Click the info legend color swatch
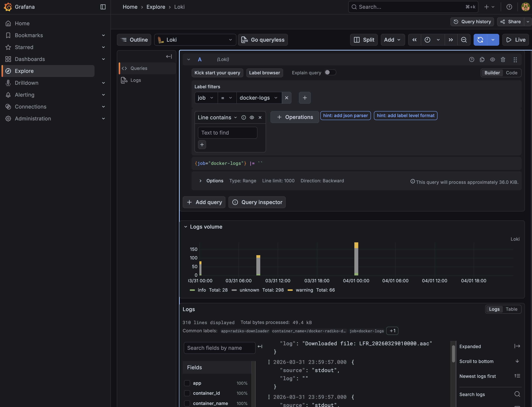This screenshot has width=532, height=407. point(192,290)
